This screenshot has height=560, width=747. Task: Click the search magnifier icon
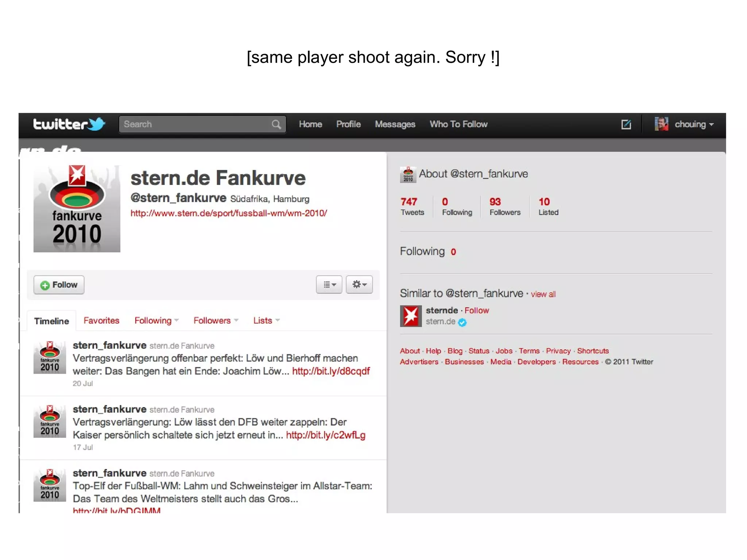click(276, 124)
